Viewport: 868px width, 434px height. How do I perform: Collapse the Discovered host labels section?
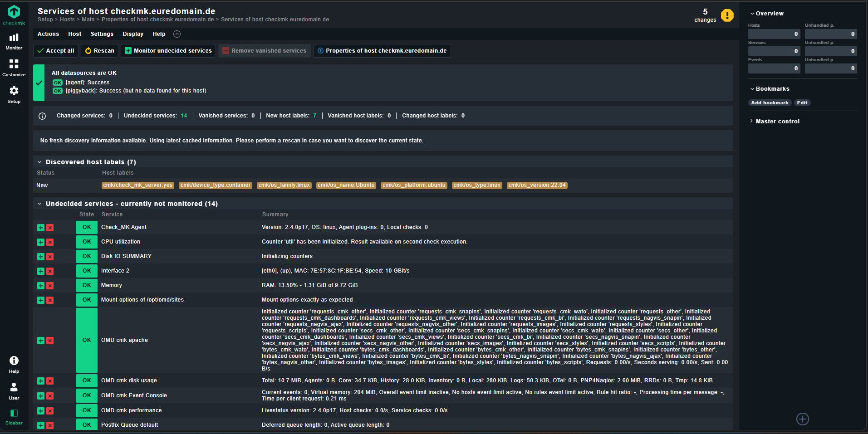pos(39,162)
